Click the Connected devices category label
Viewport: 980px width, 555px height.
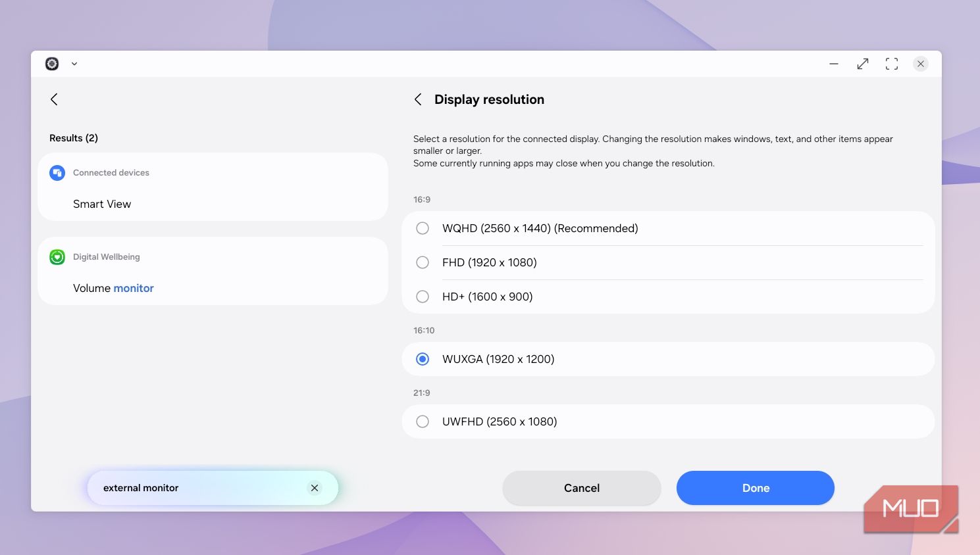[x=111, y=173]
